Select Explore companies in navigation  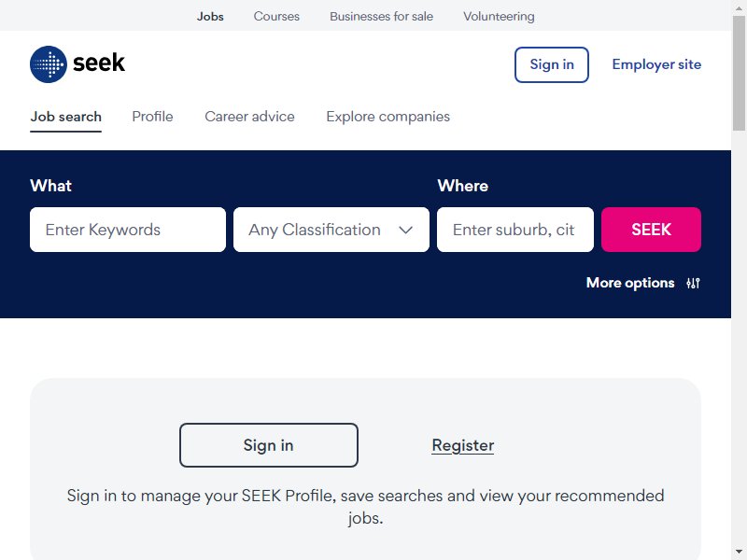[388, 117]
